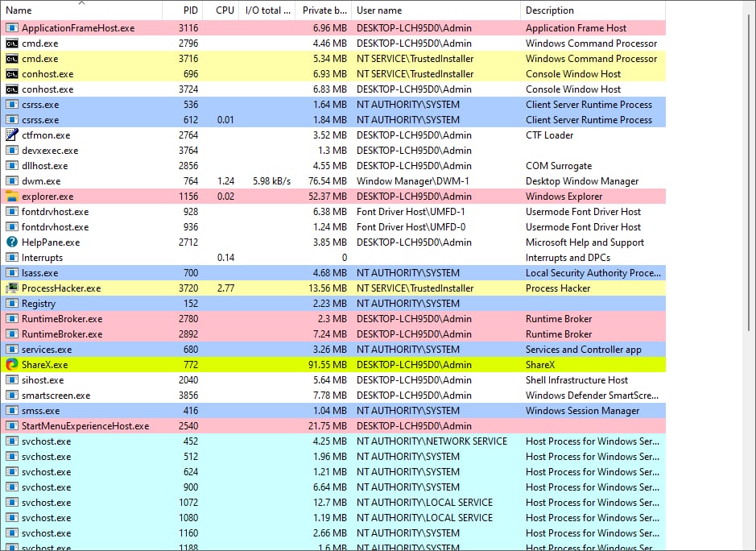This screenshot has width=756, height=551.
Task: Click Window Manager\DWM-1 user name
Action: pyautogui.click(x=413, y=181)
